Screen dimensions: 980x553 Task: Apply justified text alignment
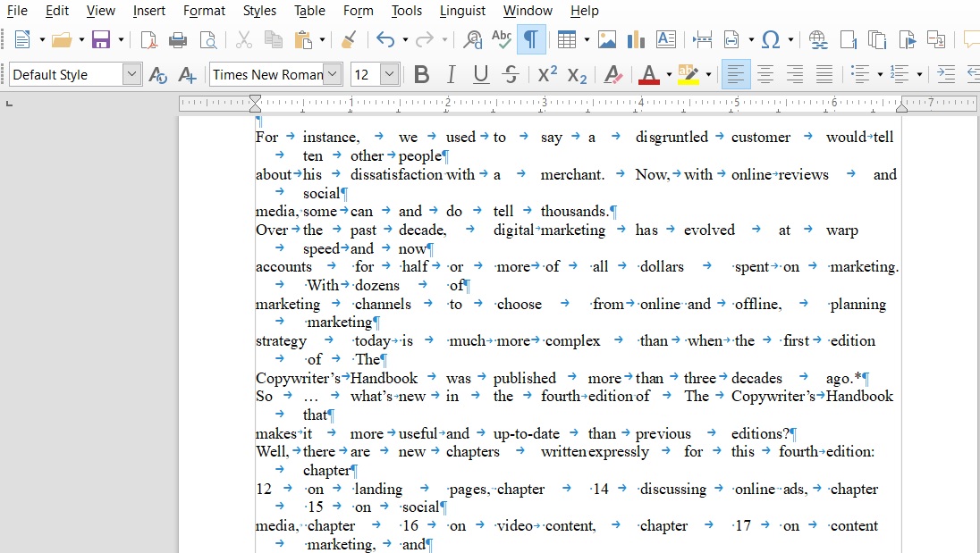tap(824, 74)
